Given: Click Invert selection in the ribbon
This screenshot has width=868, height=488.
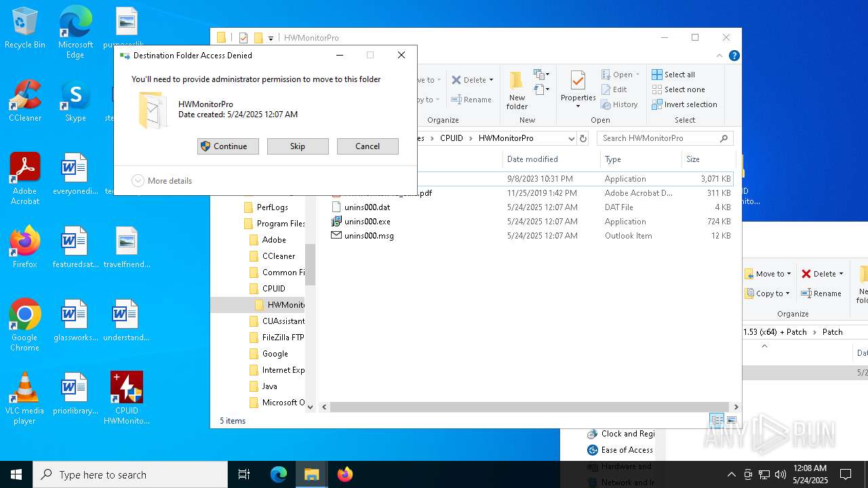Looking at the screenshot, I should 684,104.
